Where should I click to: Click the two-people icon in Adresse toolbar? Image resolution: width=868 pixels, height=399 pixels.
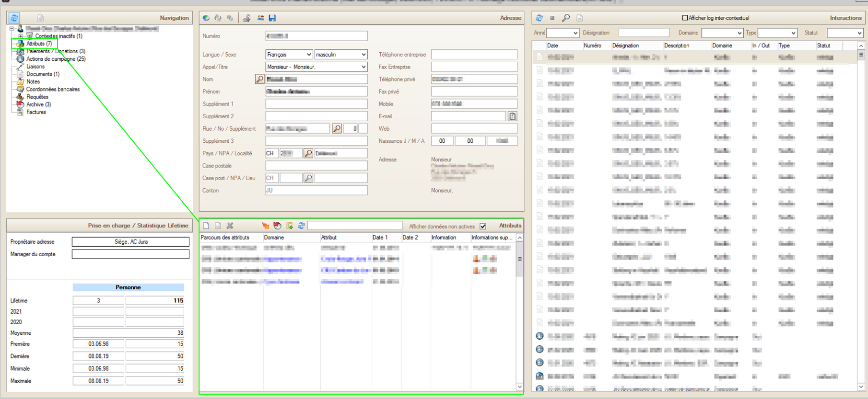click(x=260, y=18)
